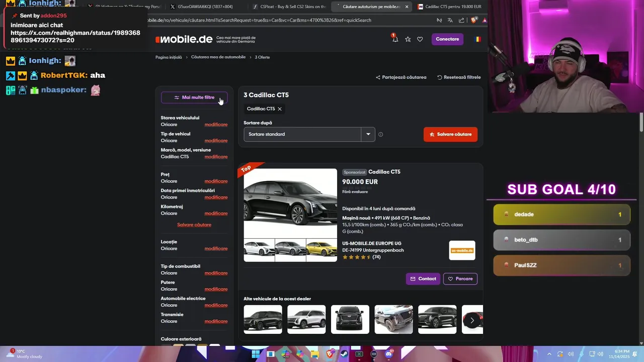Modify the Starea vehiculului filter
This screenshot has width=644, height=362.
(216, 125)
